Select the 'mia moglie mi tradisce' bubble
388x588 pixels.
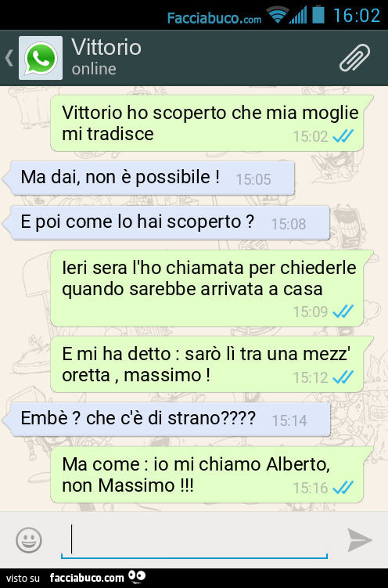point(212,123)
